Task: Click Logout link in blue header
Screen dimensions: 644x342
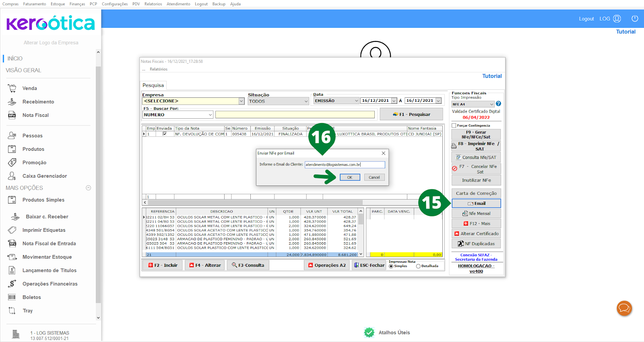Action: point(586,19)
